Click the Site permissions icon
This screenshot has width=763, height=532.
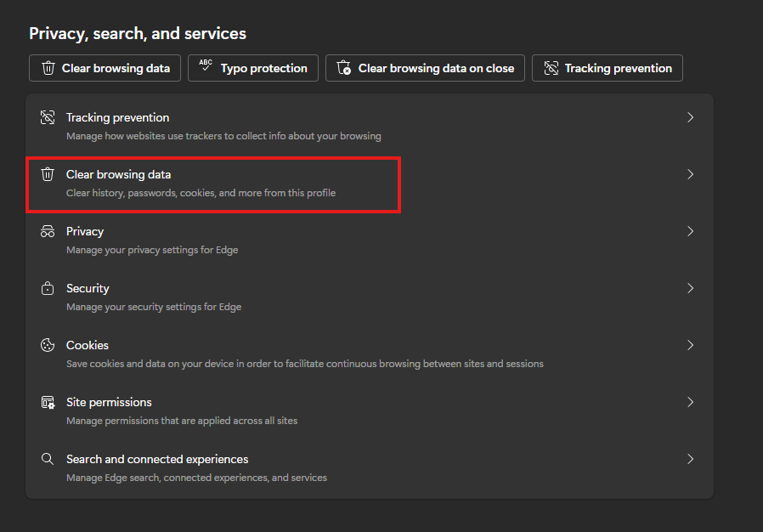pyautogui.click(x=48, y=402)
